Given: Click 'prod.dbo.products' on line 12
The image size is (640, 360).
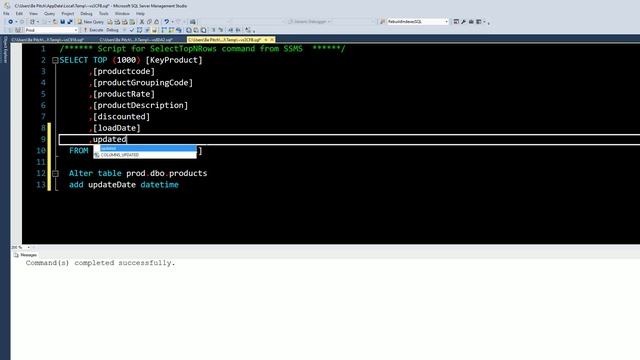Looking at the screenshot, I should pyautogui.click(x=167, y=173).
